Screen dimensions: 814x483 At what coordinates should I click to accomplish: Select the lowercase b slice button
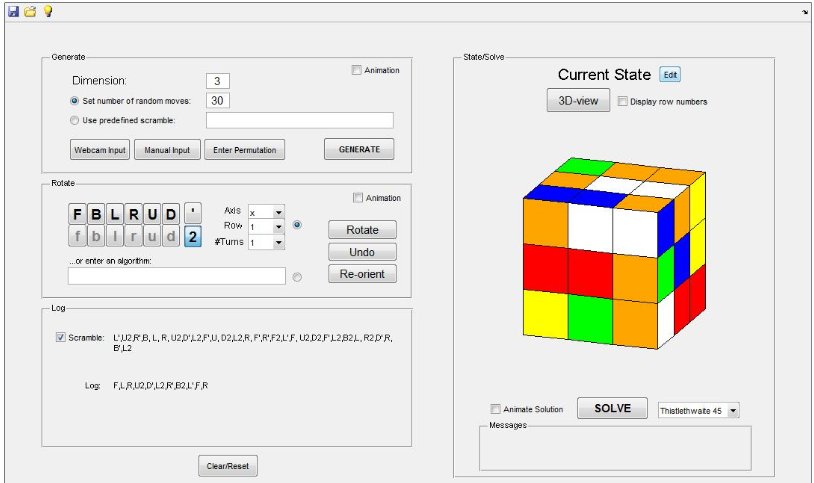[96, 237]
